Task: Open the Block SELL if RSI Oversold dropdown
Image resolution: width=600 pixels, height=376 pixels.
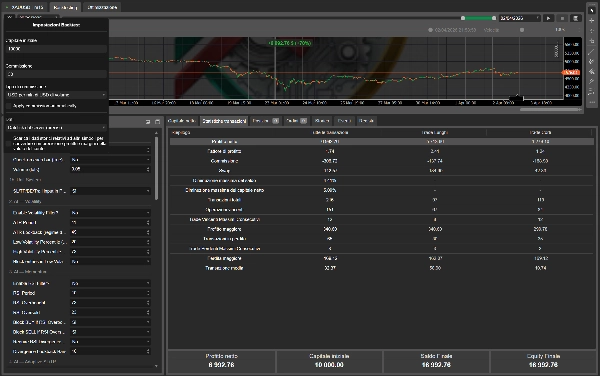Action: 111,332
